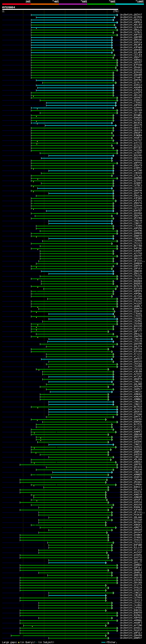Select UniRef100_Q4LDT4 label
The width and height of the screenshot is (146, 644).
131,346
